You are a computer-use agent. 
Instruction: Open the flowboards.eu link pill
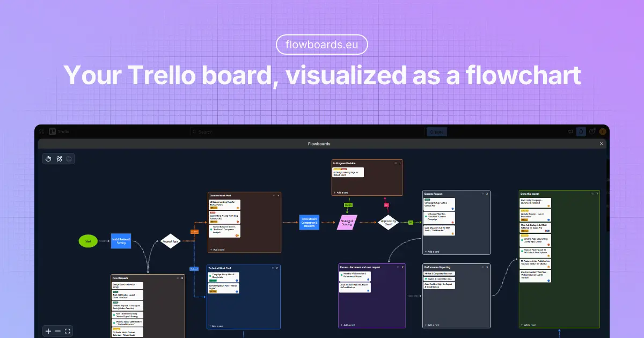[x=322, y=45]
